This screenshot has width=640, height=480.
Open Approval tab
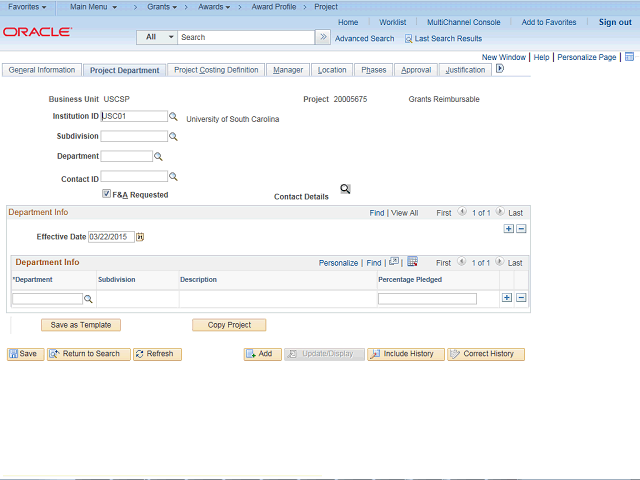coord(416,70)
